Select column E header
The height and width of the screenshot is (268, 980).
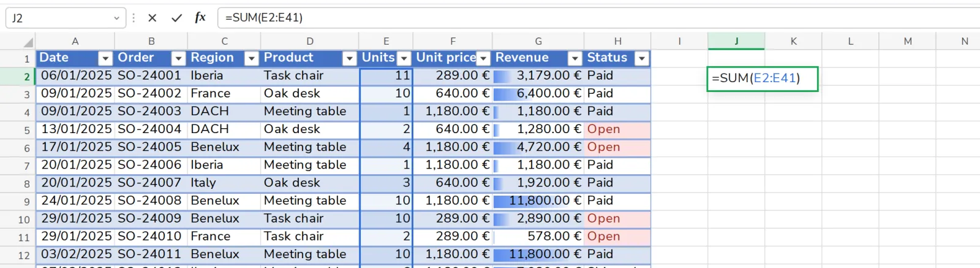pyautogui.click(x=386, y=41)
